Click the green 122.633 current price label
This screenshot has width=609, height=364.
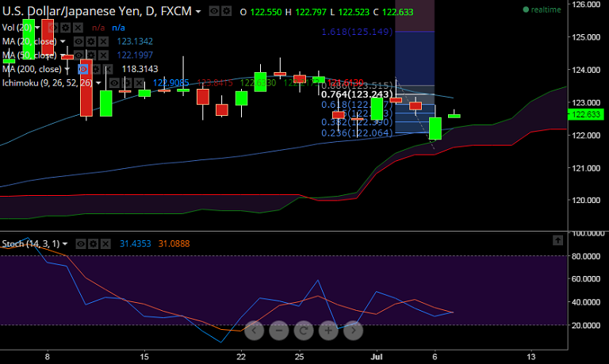click(x=586, y=115)
